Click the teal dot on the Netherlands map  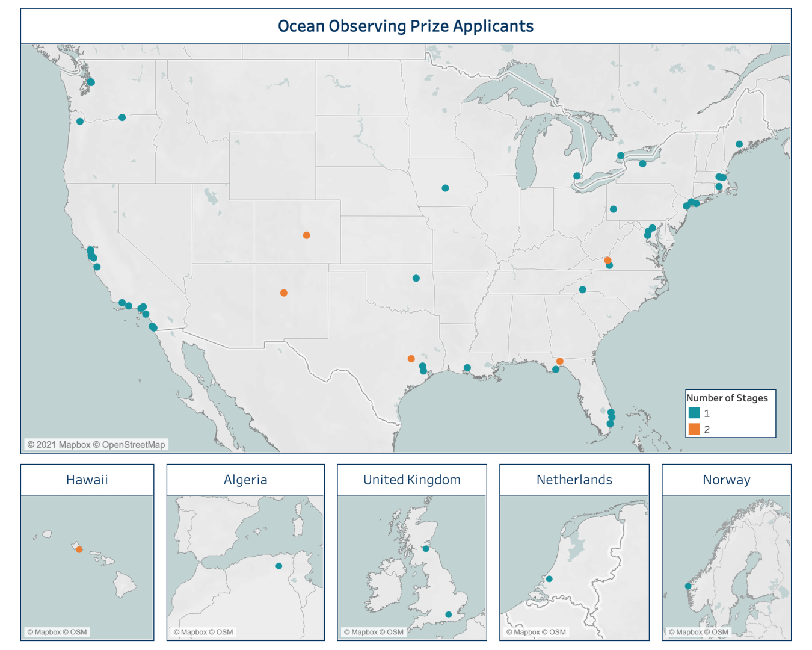[549, 579]
